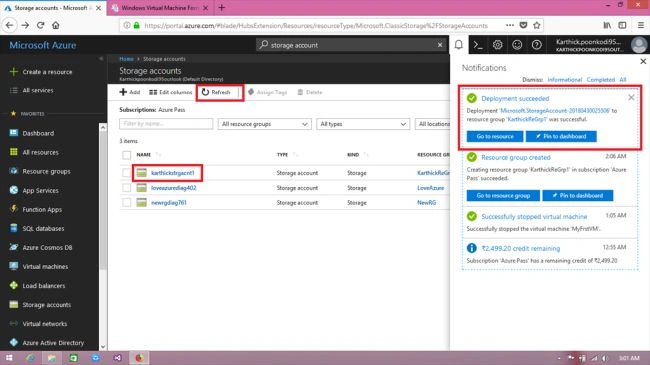Open Load balancers icon in sidebar
650x365 pixels.
point(14,285)
